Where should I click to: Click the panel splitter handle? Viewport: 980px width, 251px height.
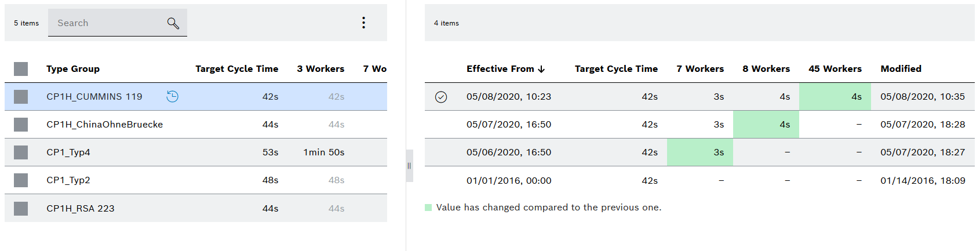pyautogui.click(x=409, y=166)
